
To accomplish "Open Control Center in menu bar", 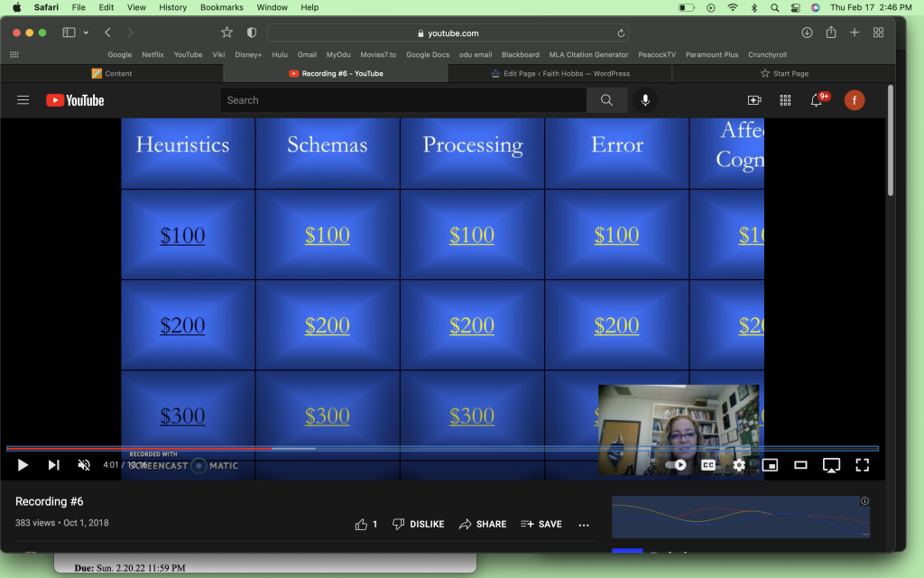I will click(795, 7).
